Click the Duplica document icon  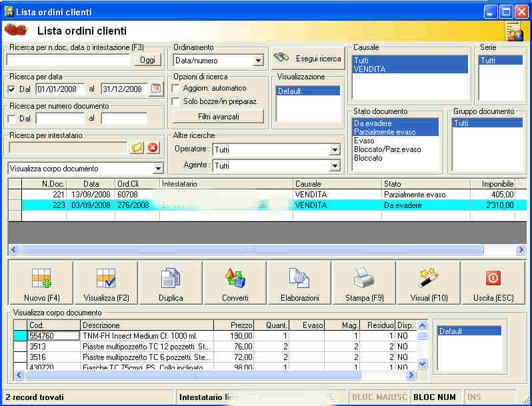click(x=171, y=283)
